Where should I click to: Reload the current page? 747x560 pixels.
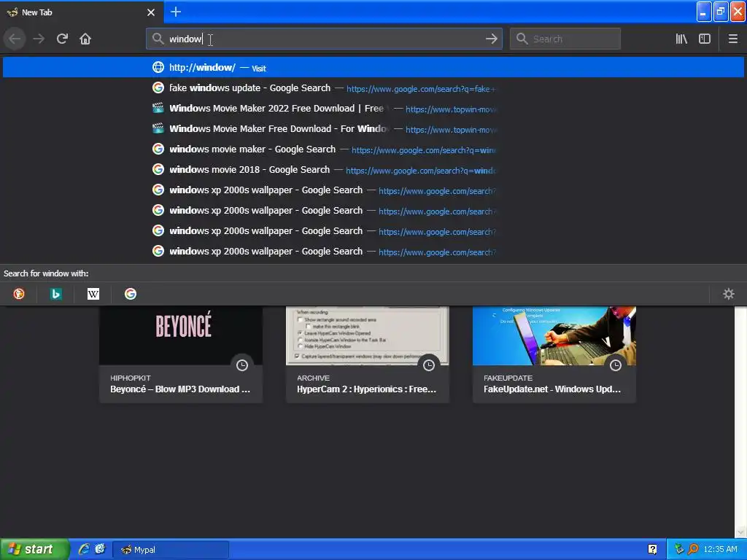pyautogui.click(x=62, y=39)
